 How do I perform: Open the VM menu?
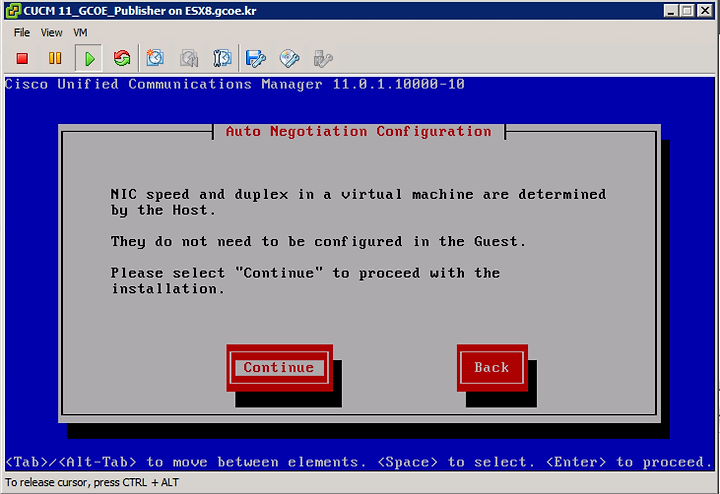(80, 33)
